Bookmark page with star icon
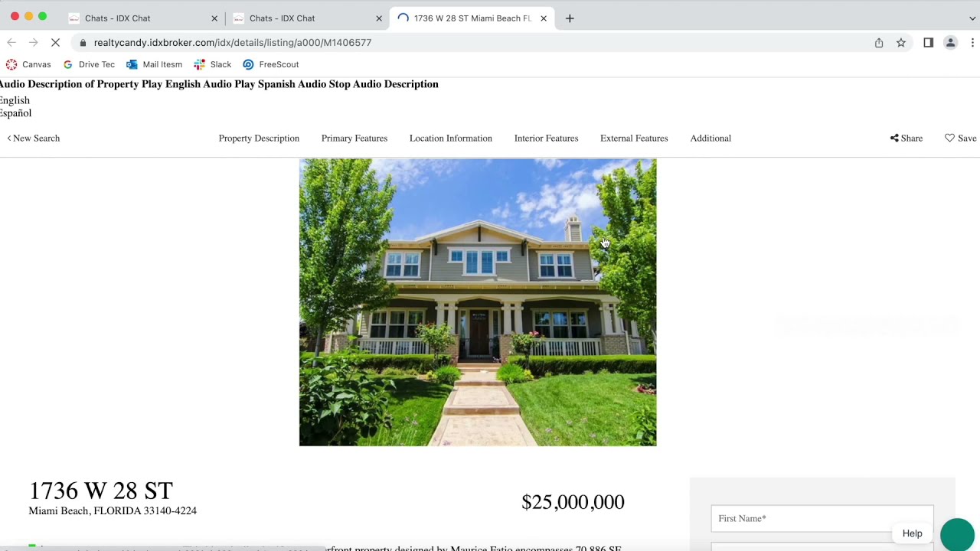This screenshot has height=551, width=980. (x=901, y=43)
